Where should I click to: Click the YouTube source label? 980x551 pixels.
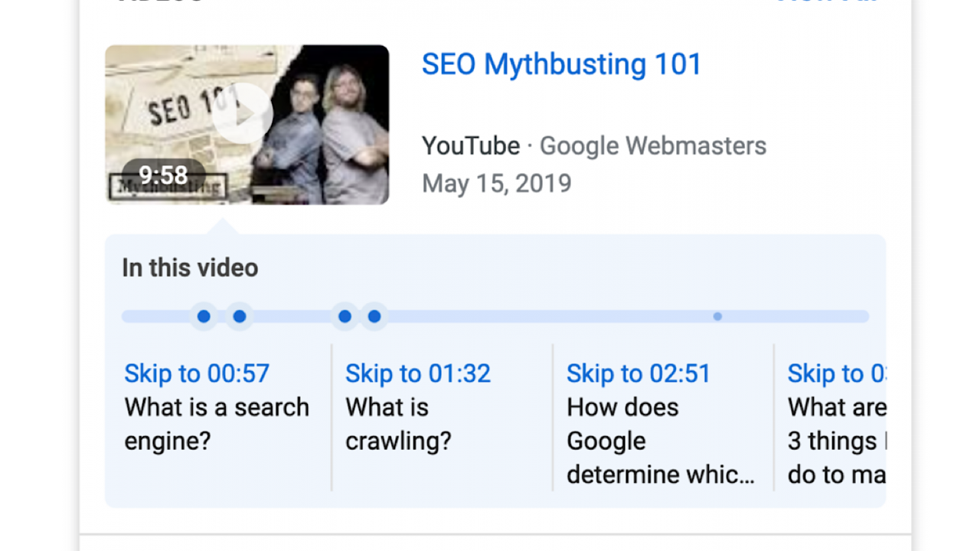pos(470,145)
